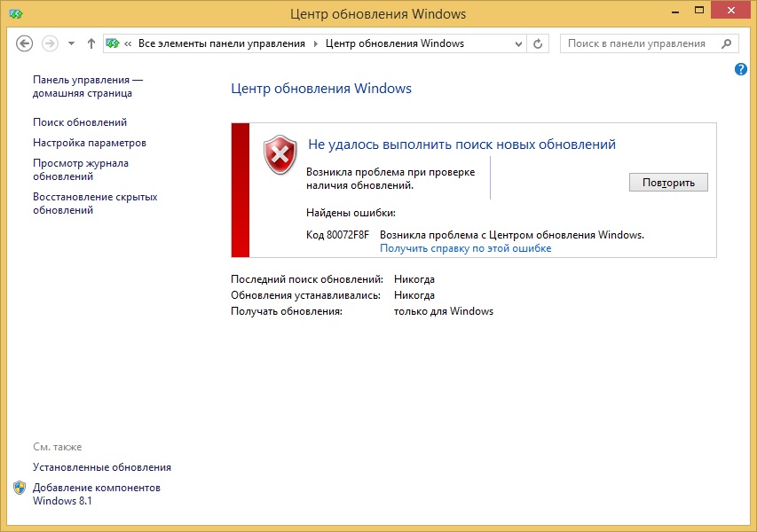Image resolution: width=757 pixels, height=532 pixels.
Task: Click the Windows Update icon in the title bar
Action: (x=14, y=14)
